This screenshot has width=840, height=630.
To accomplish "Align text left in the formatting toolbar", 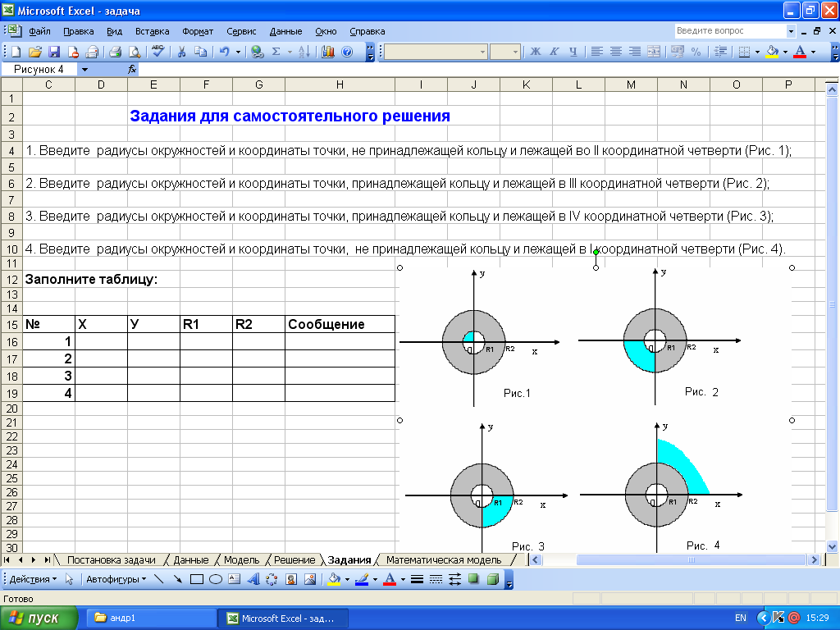I will (x=597, y=52).
